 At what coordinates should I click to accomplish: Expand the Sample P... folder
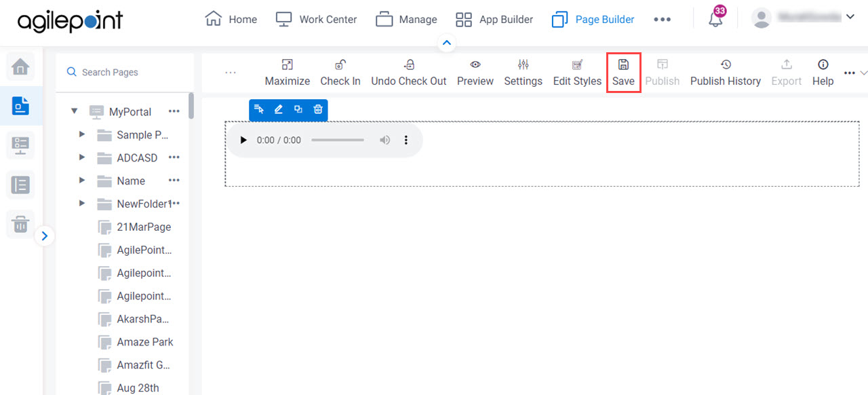[82, 134]
